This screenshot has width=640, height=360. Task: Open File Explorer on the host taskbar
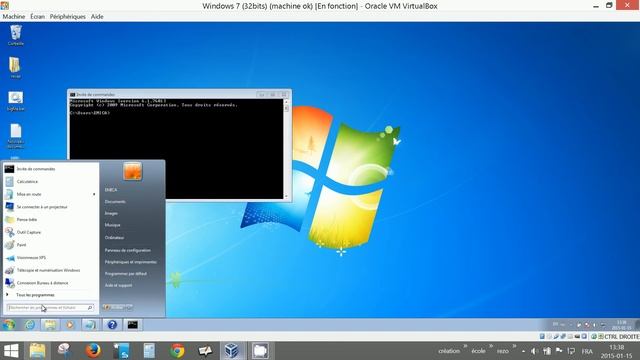[x=38, y=351]
